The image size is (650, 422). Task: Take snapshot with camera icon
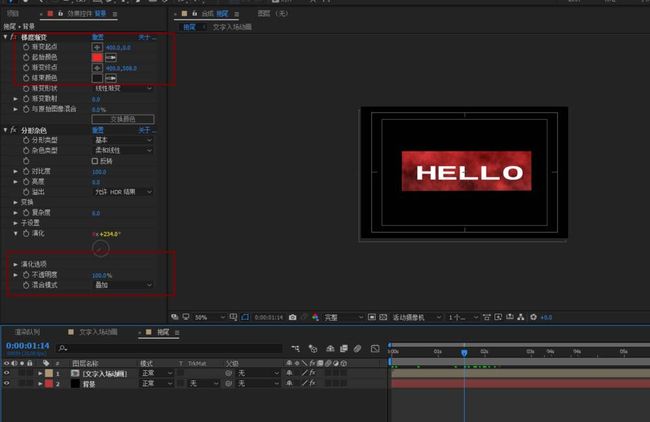coord(293,317)
